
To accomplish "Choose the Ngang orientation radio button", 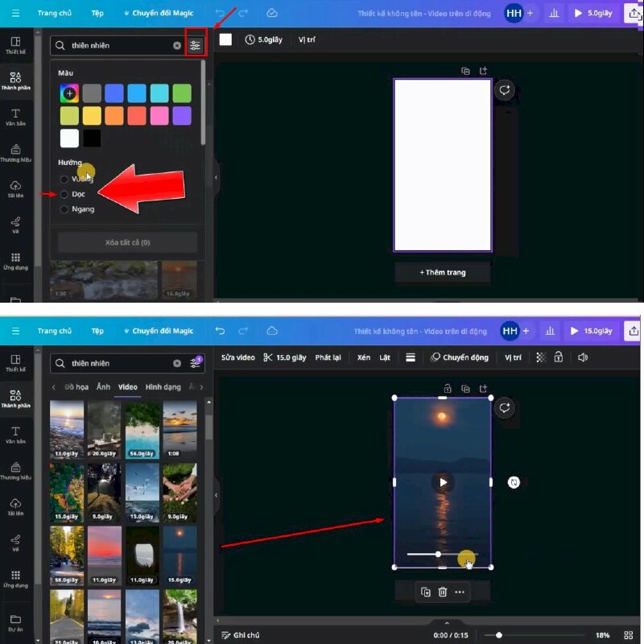I will tap(64, 209).
